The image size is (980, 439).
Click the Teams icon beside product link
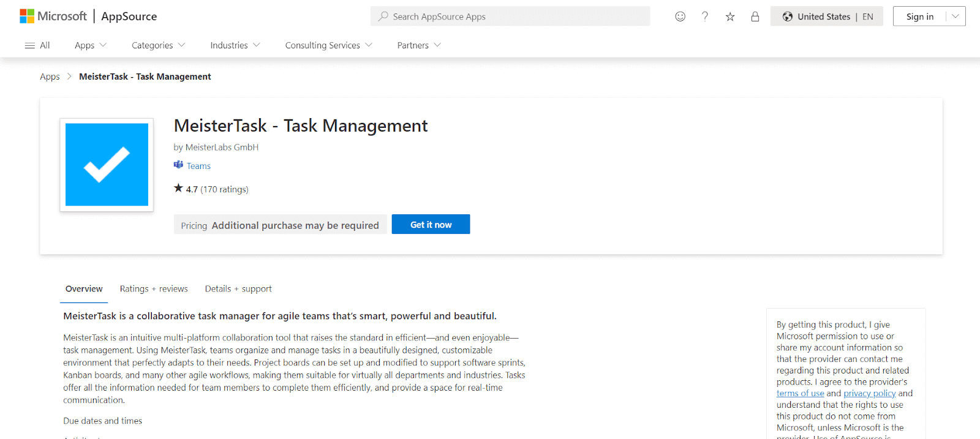point(178,165)
